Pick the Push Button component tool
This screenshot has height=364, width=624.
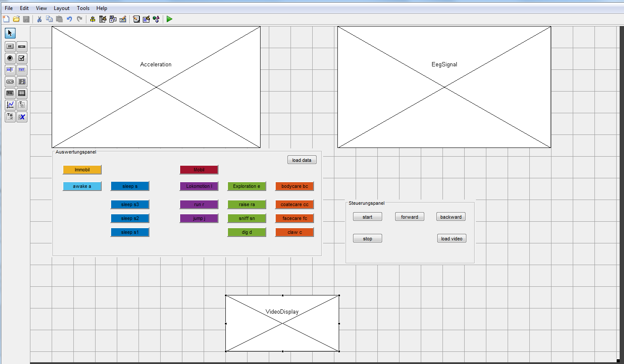click(x=10, y=46)
